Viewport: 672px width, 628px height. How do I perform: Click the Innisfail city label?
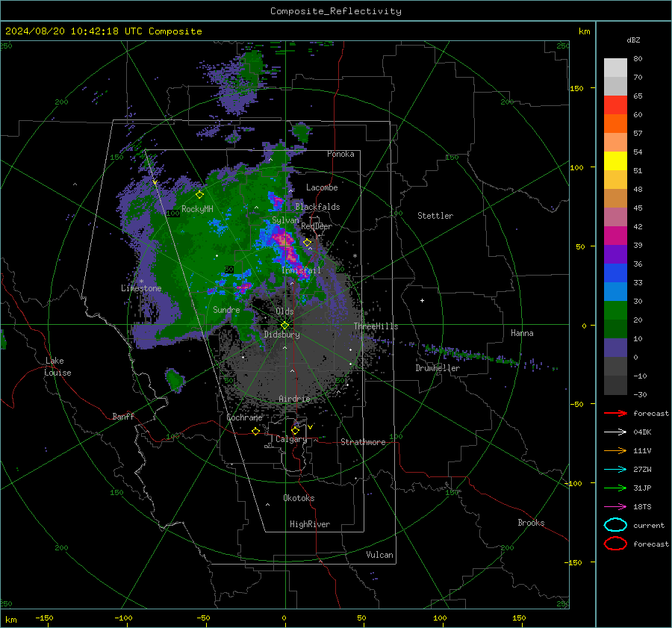[301, 270]
